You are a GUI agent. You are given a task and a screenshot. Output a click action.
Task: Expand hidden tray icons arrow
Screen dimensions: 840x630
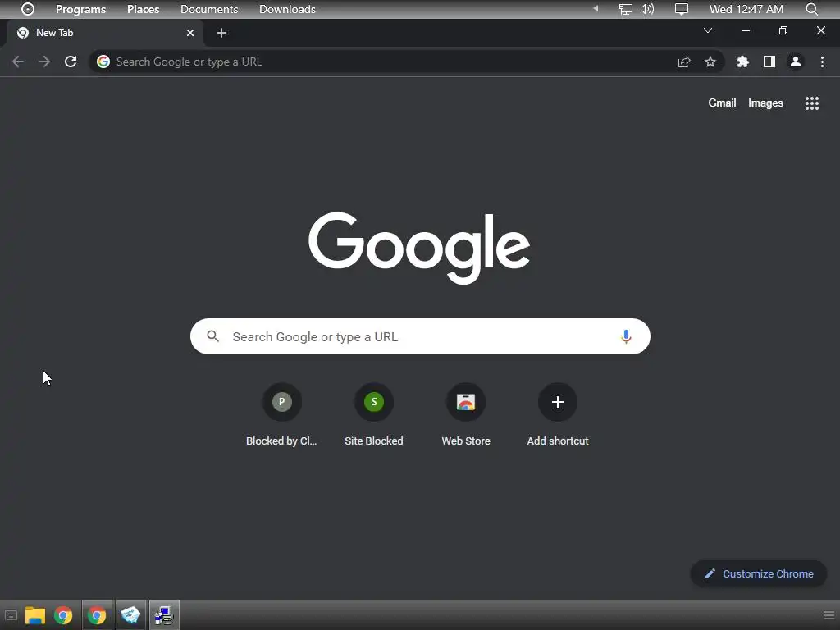click(596, 8)
